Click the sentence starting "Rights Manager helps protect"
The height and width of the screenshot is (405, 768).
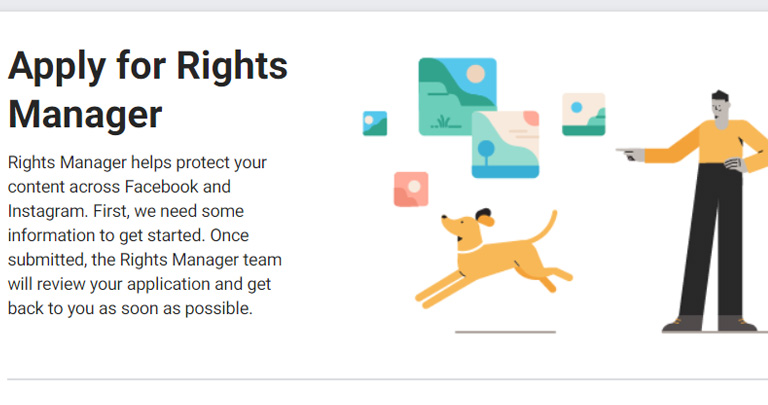(138, 162)
